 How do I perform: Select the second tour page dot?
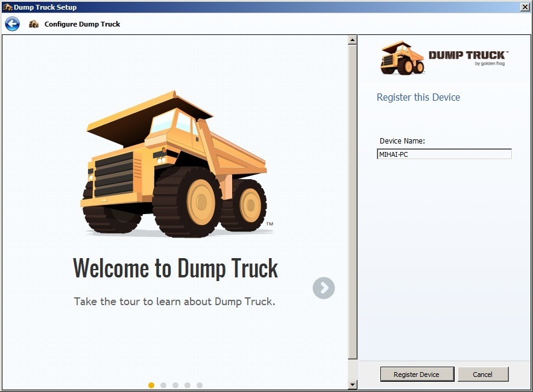click(163, 385)
